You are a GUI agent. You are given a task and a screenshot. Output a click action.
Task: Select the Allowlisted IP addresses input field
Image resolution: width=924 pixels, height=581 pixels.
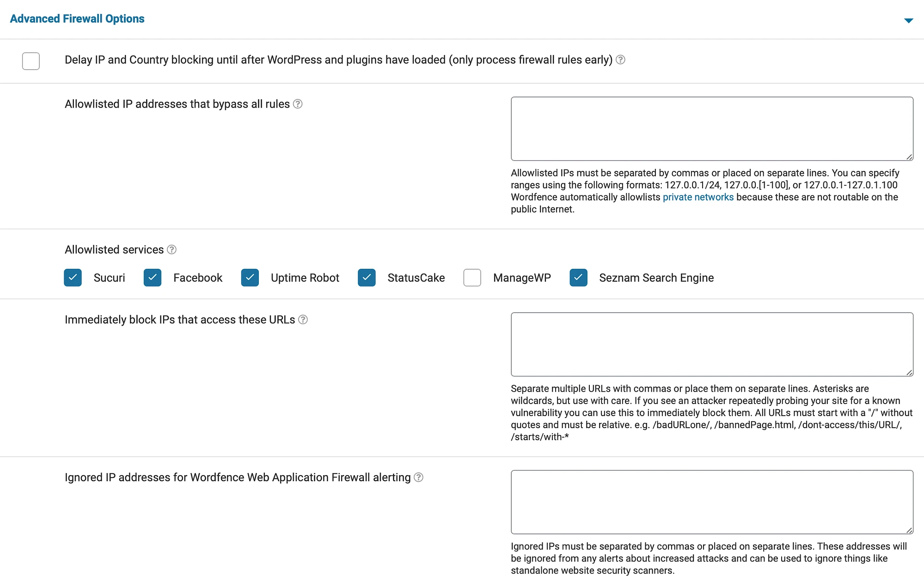point(712,128)
